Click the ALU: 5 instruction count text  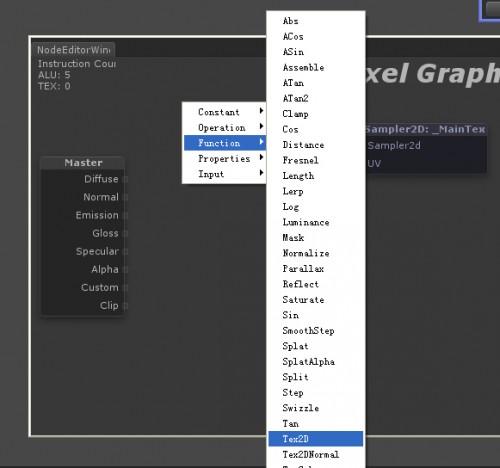[x=54, y=75]
